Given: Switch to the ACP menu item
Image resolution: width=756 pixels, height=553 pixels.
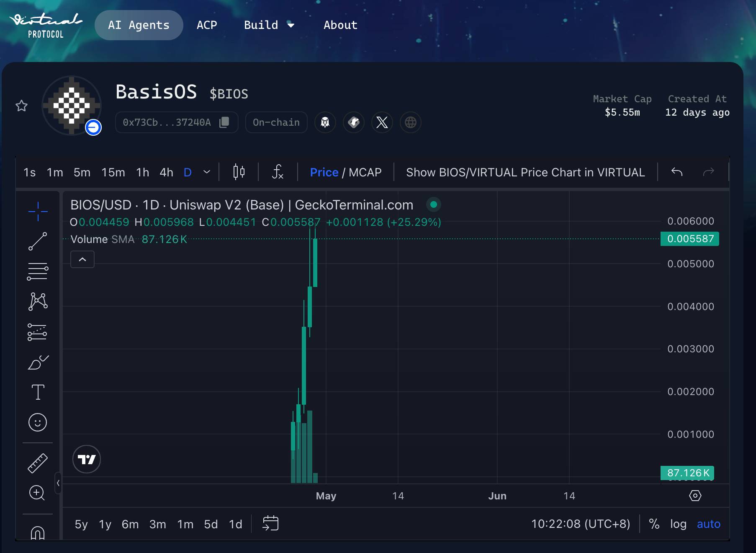Looking at the screenshot, I should [x=207, y=25].
